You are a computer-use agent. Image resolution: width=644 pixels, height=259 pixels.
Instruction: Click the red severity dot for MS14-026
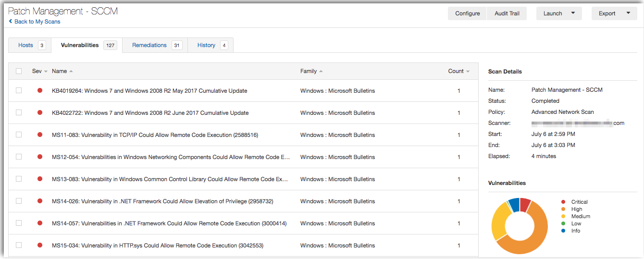point(40,201)
